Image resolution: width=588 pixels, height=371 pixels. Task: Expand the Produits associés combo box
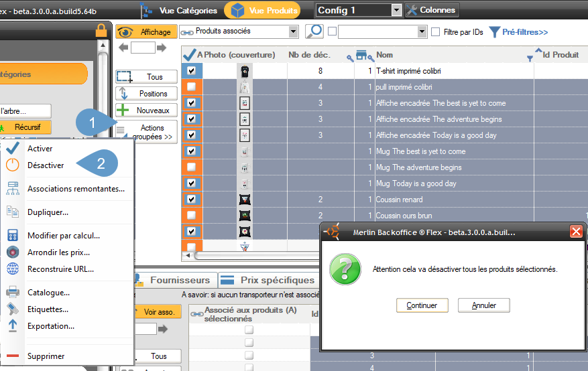293,31
